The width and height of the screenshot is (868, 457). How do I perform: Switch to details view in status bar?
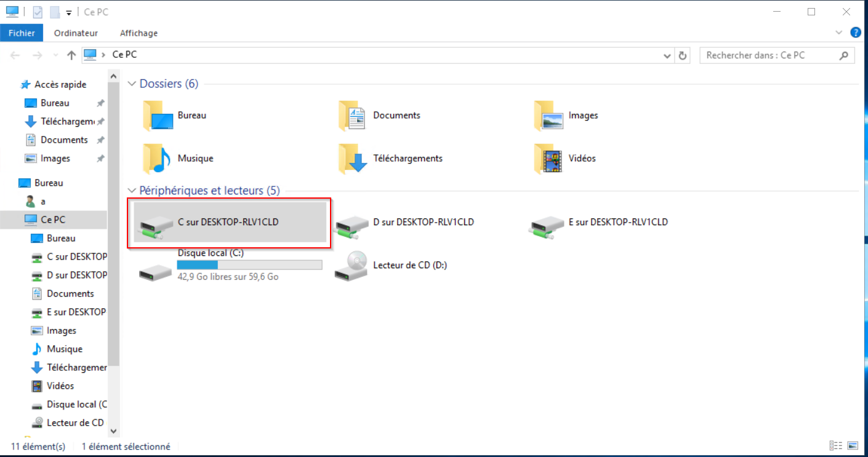click(x=836, y=446)
